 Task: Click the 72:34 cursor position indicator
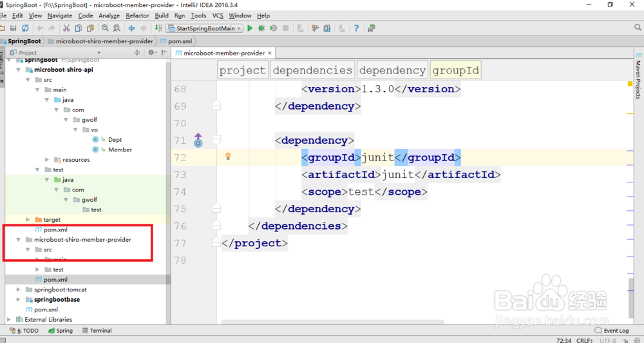point(563,340)
